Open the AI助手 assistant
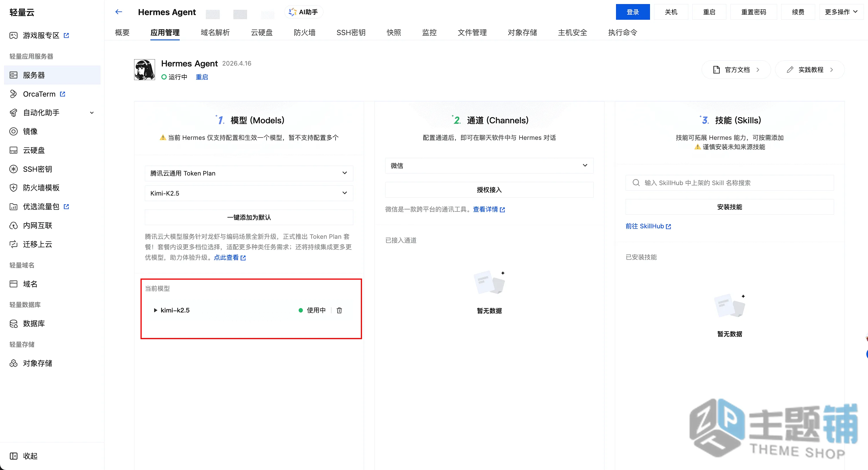The height and width of the screenshot is (470, 868). tap(304, 12)
